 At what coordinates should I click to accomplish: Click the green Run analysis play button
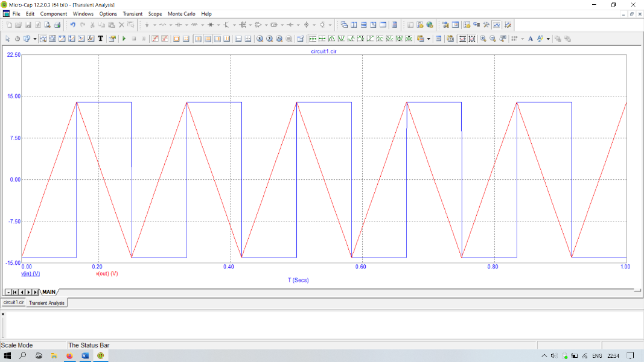coord(124,39)
